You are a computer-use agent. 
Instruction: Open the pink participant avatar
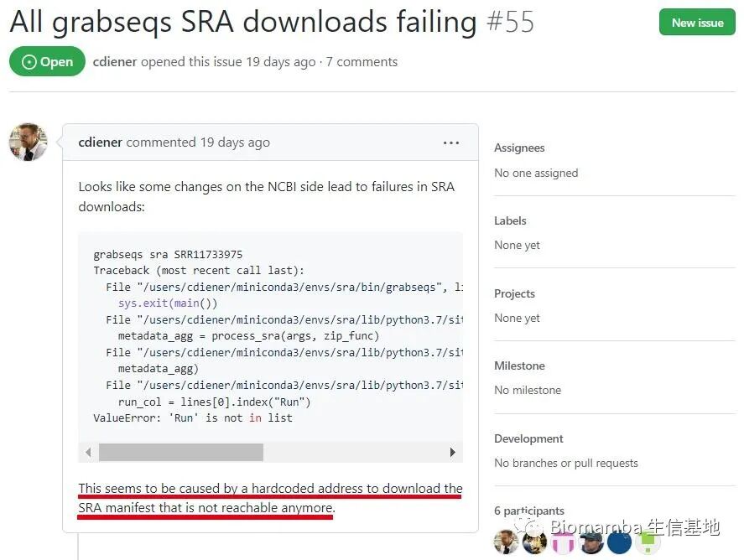[563, 542]
